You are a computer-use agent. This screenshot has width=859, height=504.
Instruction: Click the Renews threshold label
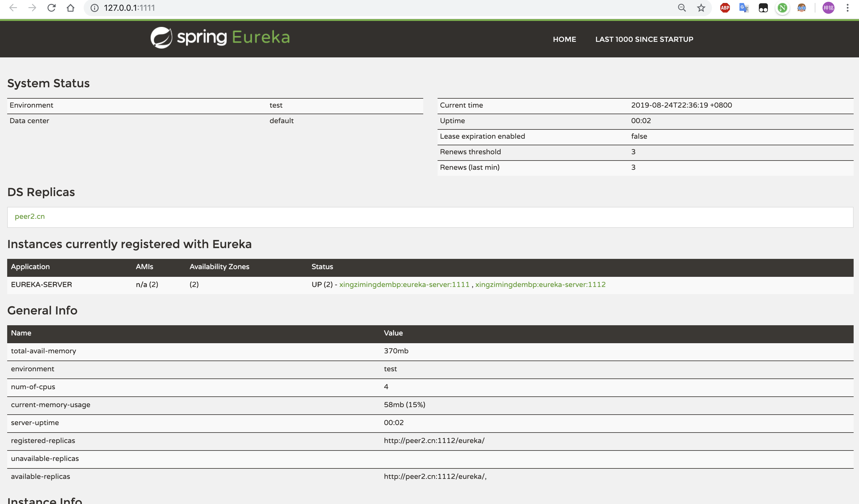click(x=470, y=152)
